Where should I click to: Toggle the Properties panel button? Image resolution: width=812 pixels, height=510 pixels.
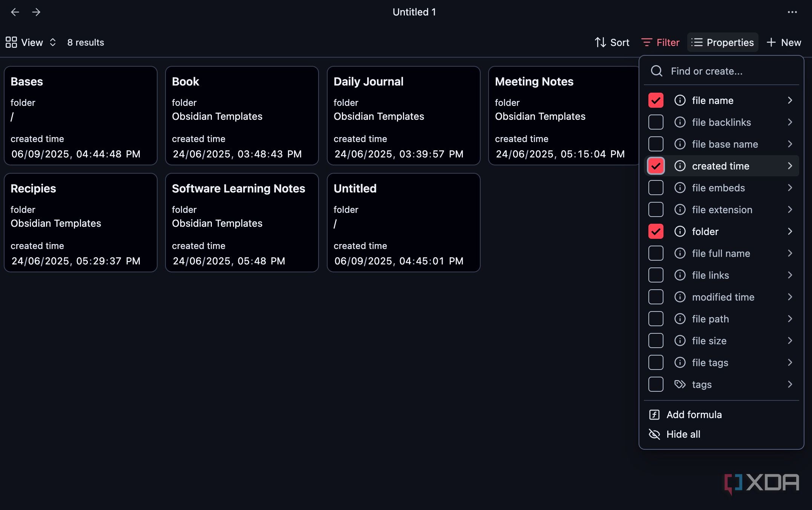point(723,42)
